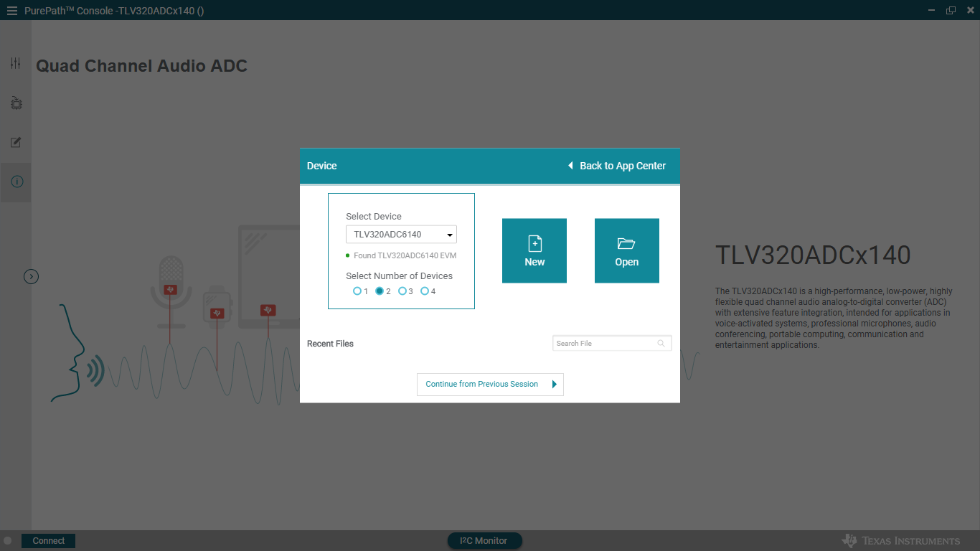
Task: Click the New file tile
Action: click(534, 250)
